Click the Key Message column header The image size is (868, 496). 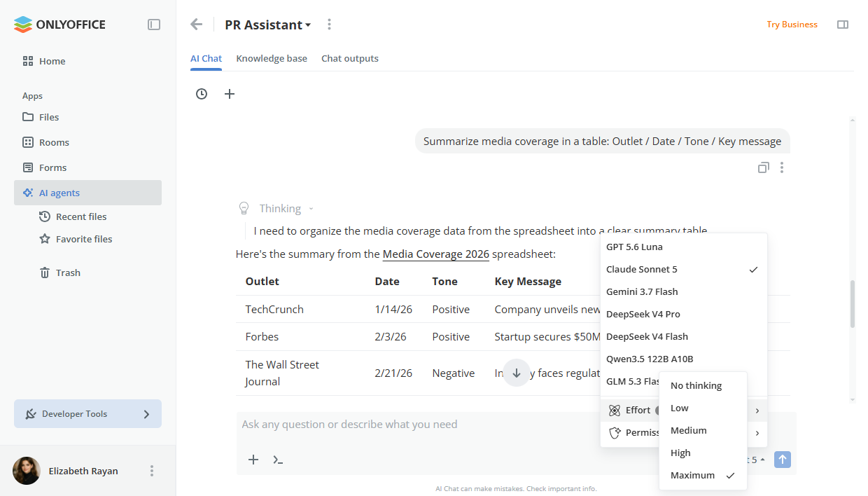pyautogui.click(x=528, y=281)
